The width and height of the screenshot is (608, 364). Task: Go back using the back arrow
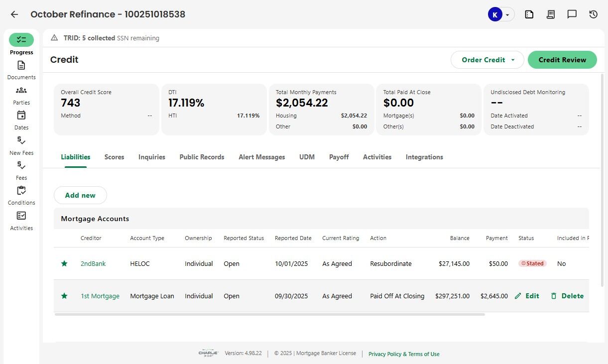click(x=14, y=14)
